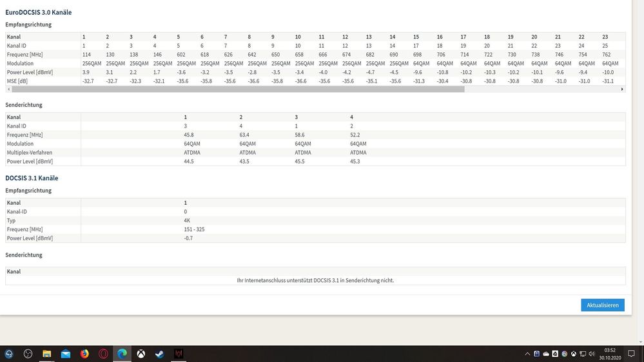Click power level value -10.8

click(x=442, y=72)
